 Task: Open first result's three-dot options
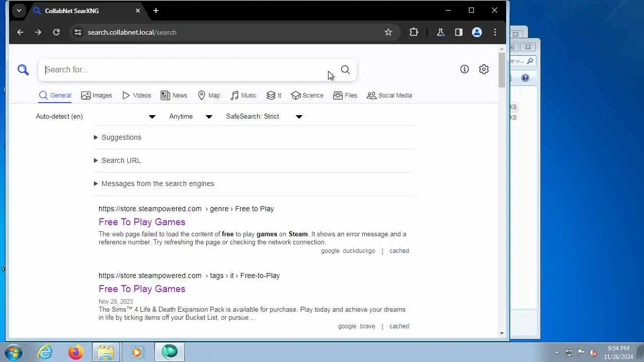pos(382,251)
